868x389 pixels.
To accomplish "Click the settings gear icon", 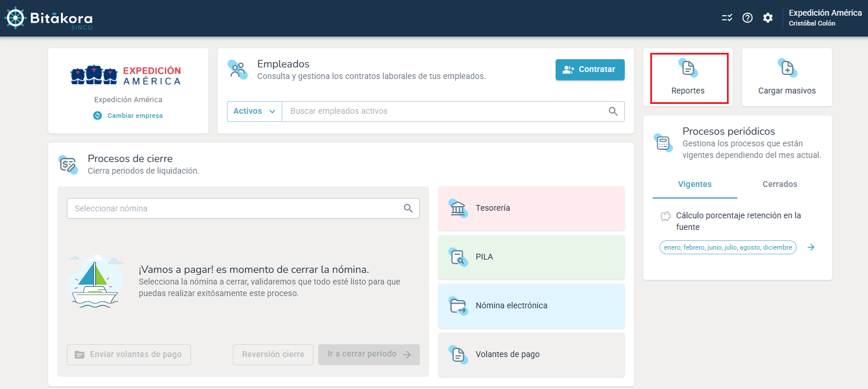I will [x=768, y=18].
